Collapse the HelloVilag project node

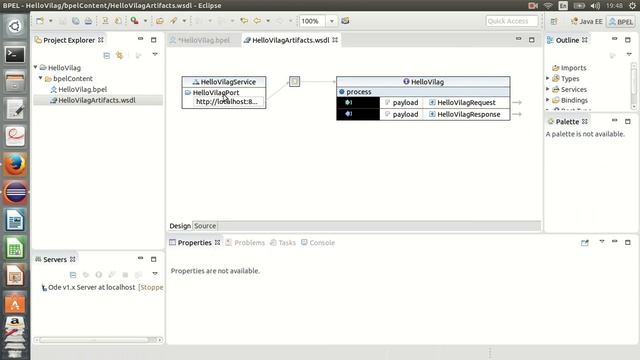[x=36, y=67]
